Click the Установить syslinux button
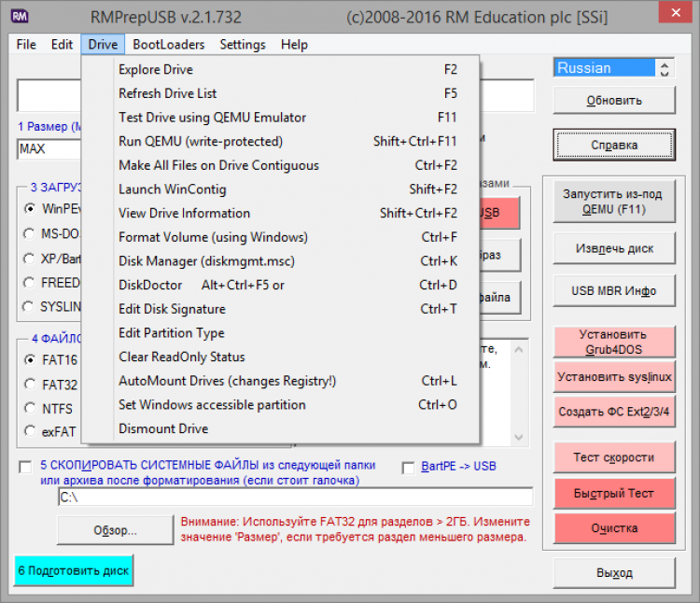The image size is (700, 603). pyautogui.click(x=614, y=377)
